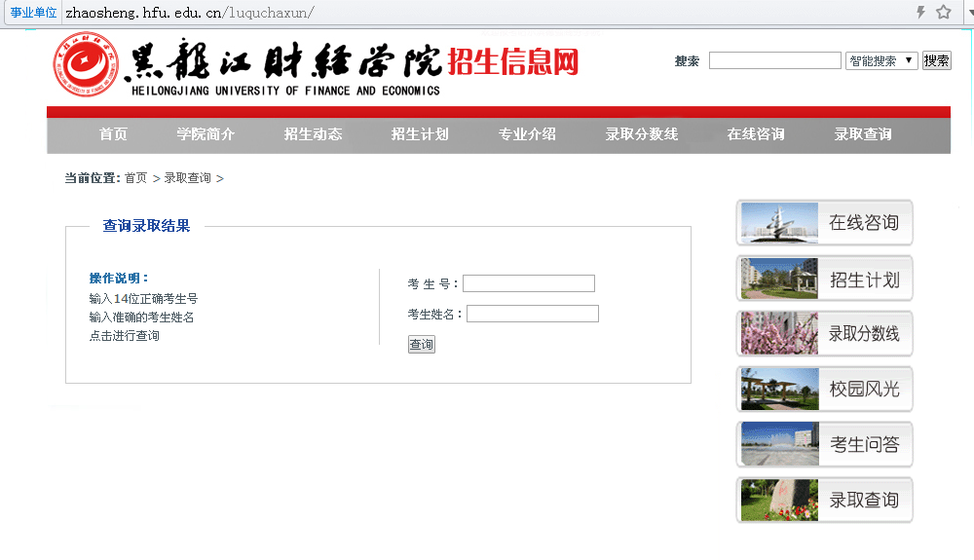This screenshot has height=560, width=974.
Task: Click the 查询 submit button
Action: [x=421, y=344]
